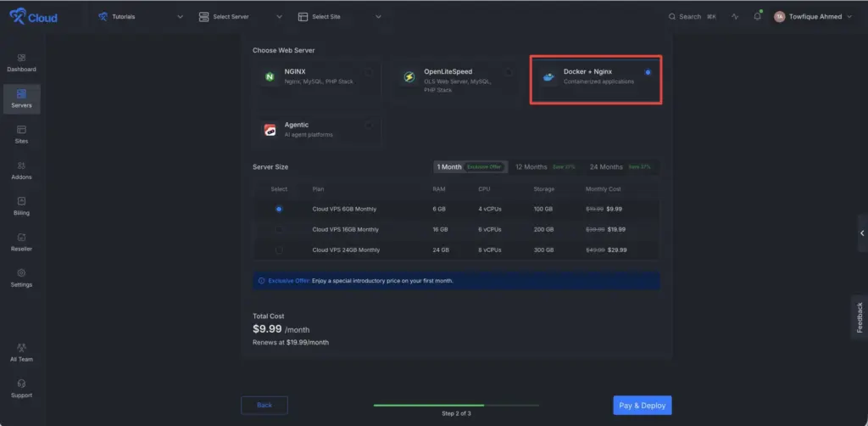Click the Pay & Deploy button
This screenshot has width=868, height=426.
(x=643, y=406)
